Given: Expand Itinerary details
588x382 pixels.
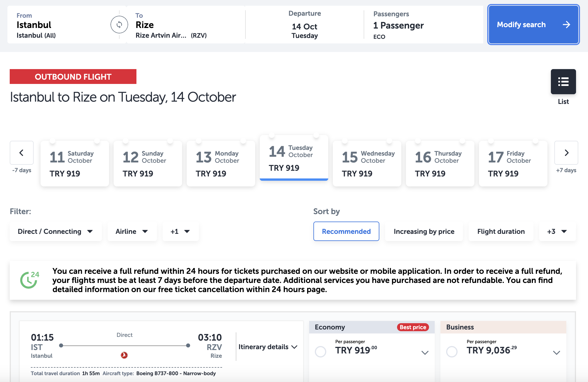Looking at the screenshot, I should pyautogui.click(x=268, y=347).
